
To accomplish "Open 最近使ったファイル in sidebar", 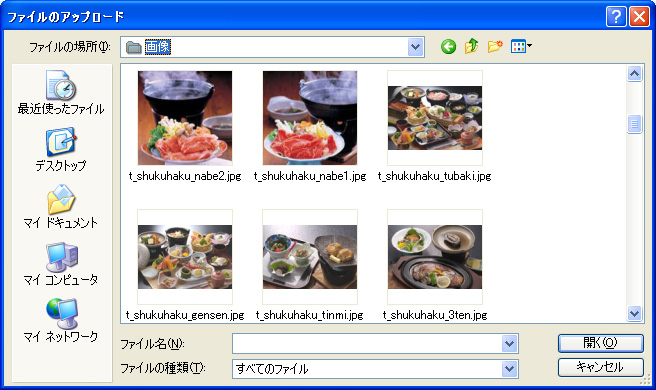I will click(61, 93).
